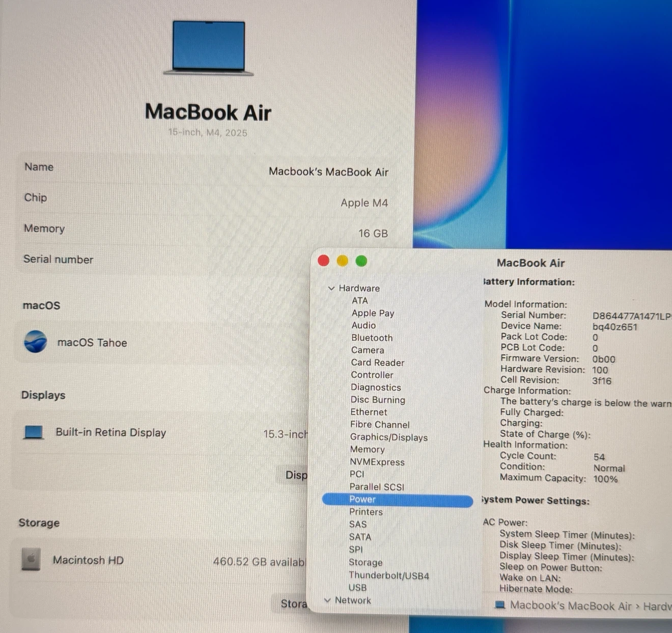Screen dimensions: 672x633
Task: Click battery serial number D864477A1471LP
Action: point(631,316)
